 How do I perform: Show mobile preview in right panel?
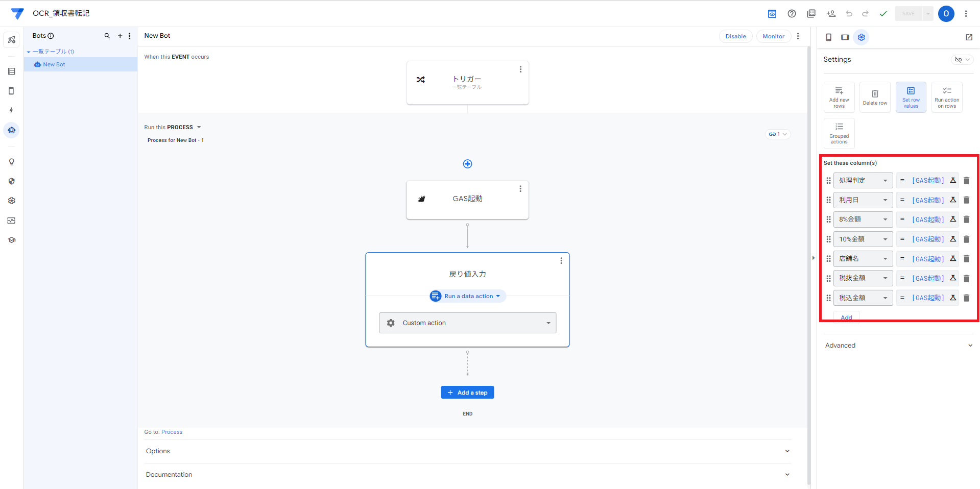pos(829,37)
